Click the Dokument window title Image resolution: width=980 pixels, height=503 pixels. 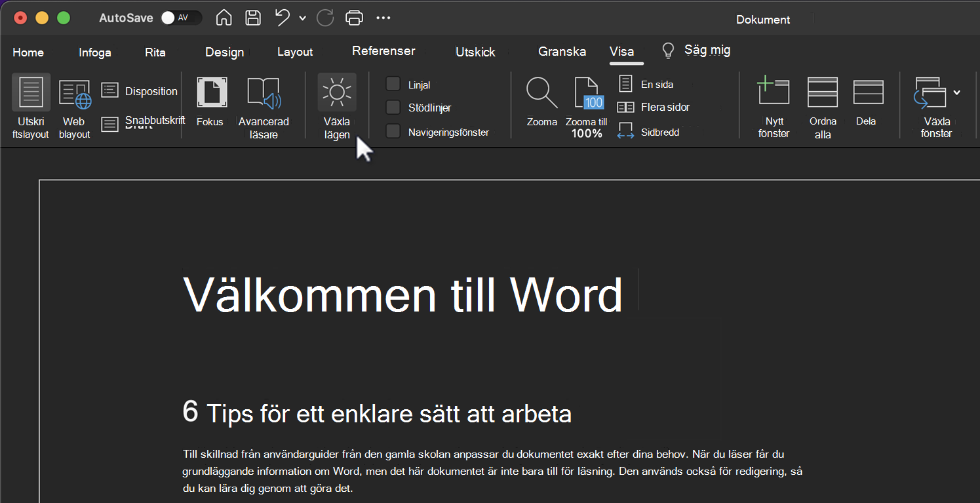point(763,20)
